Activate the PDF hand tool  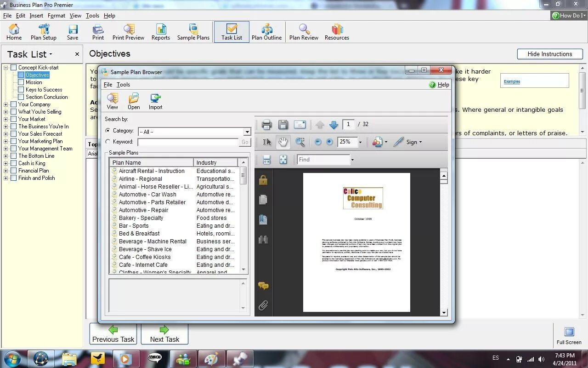coord(283,142)
